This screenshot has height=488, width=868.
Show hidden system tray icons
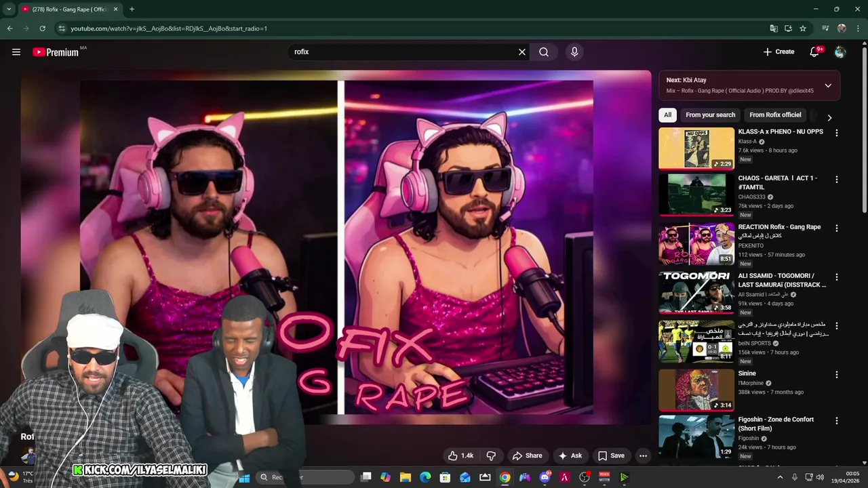click(780, 477)
